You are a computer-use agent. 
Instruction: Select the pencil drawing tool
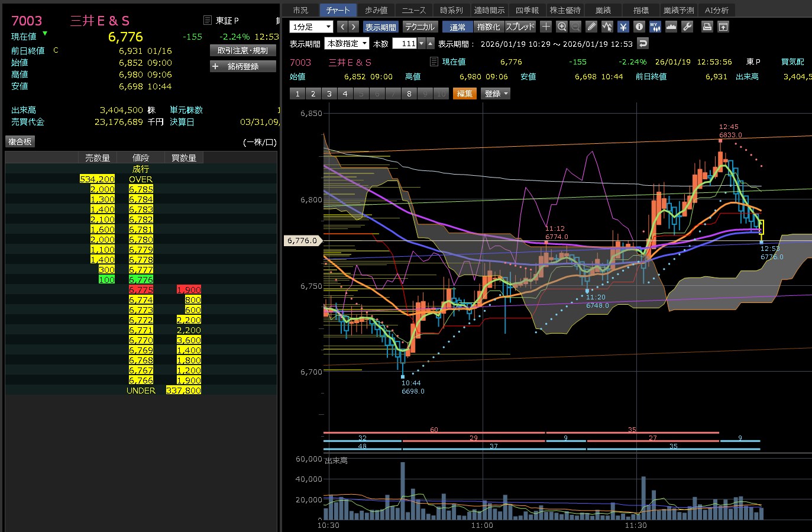(x=591, y=27)
